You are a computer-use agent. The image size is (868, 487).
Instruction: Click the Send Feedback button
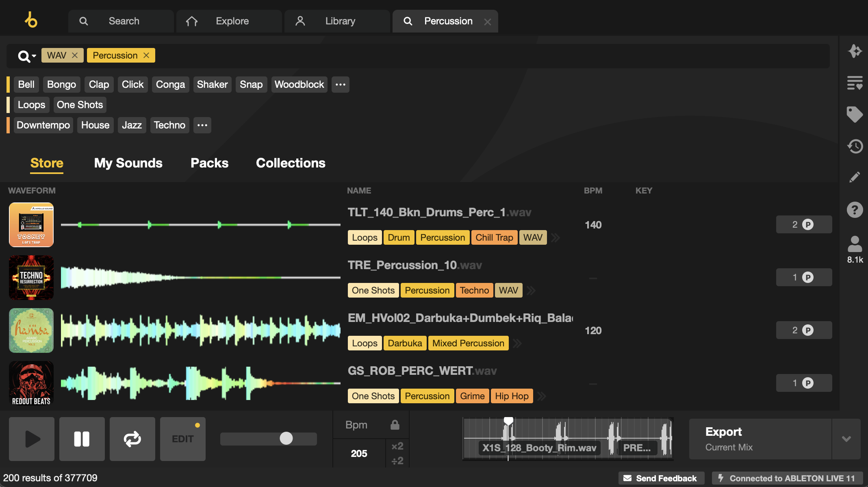pyautogui.click(x=661, y=478)
